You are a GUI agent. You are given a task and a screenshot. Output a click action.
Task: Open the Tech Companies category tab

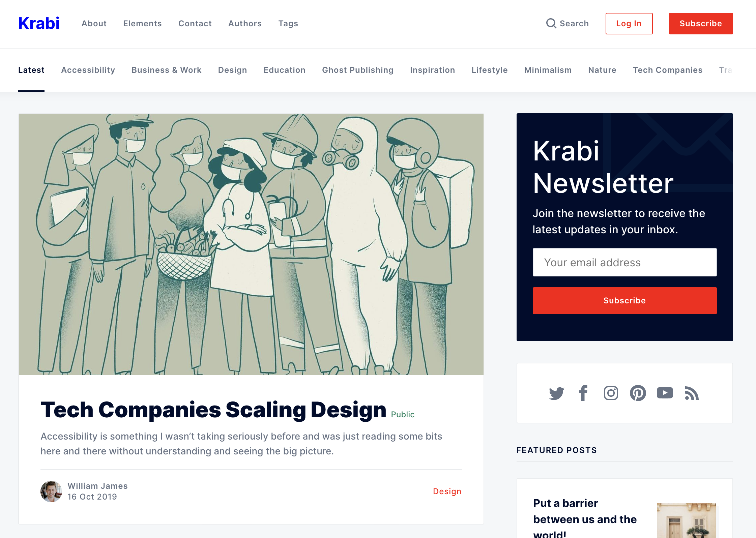pos(667,70)
